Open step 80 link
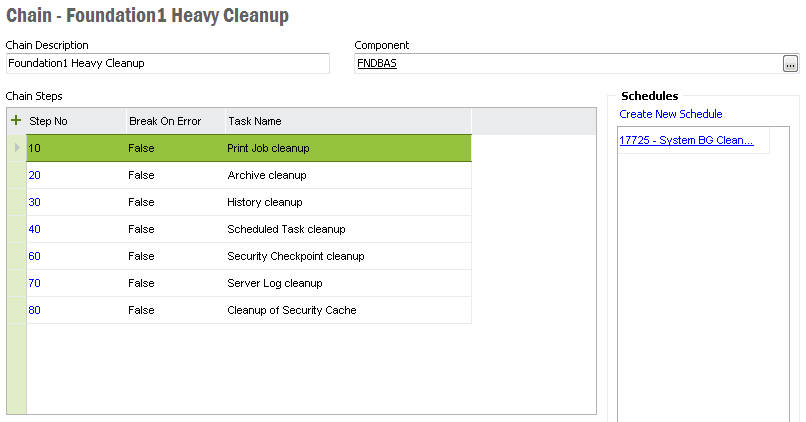Viewport: 806px width, 422px height. [35, 310]
